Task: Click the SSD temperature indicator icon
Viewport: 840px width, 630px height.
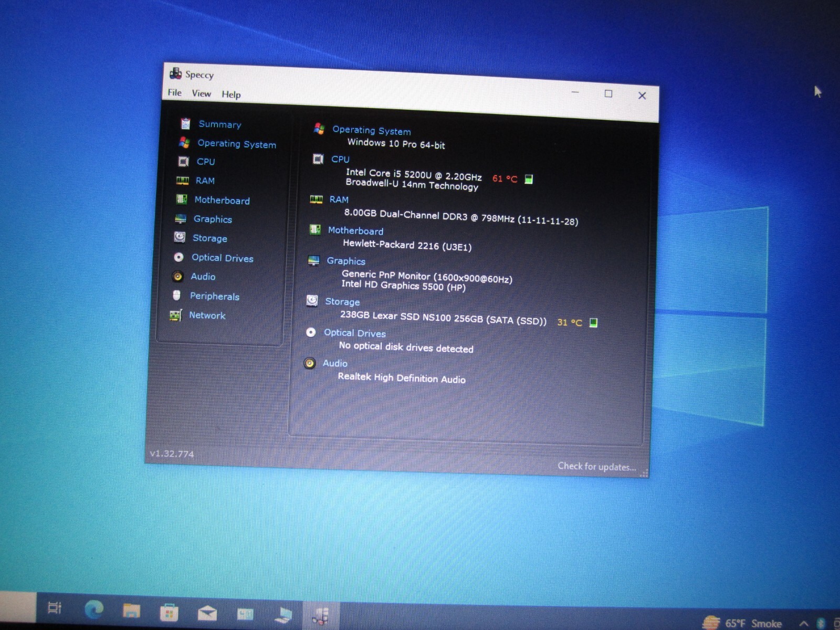Action: pos(593,322)
